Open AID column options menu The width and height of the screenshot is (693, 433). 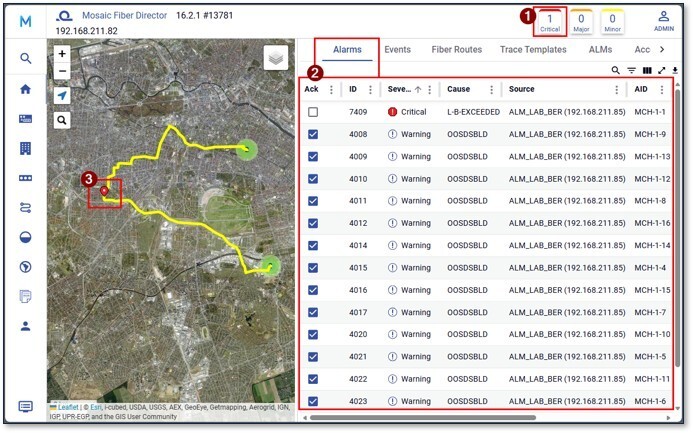pos(662,89)
